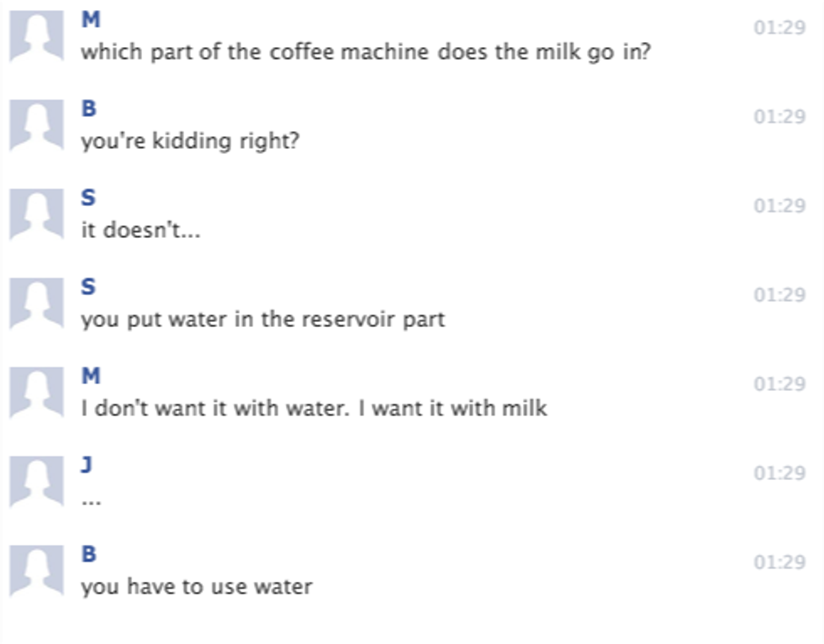Open J's profile picture placeholder

[x=36, y=481]
